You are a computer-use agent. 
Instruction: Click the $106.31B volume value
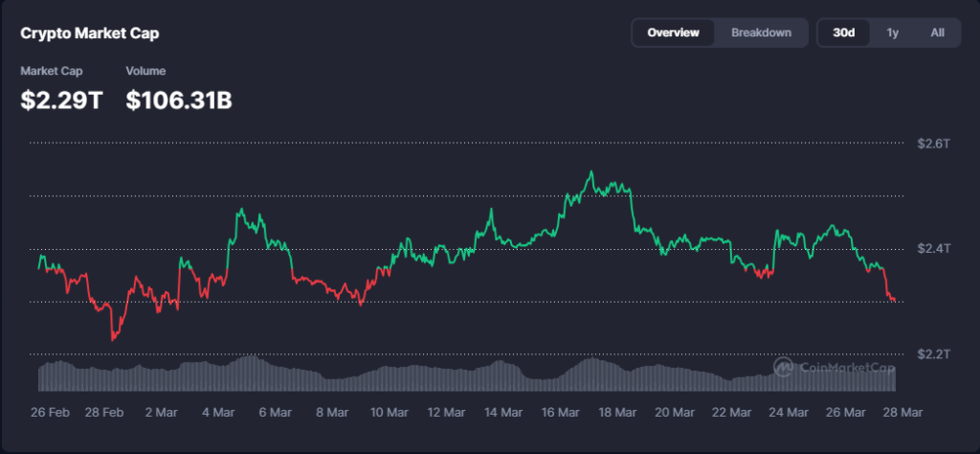pyautogui.click(x=179, y=99)
